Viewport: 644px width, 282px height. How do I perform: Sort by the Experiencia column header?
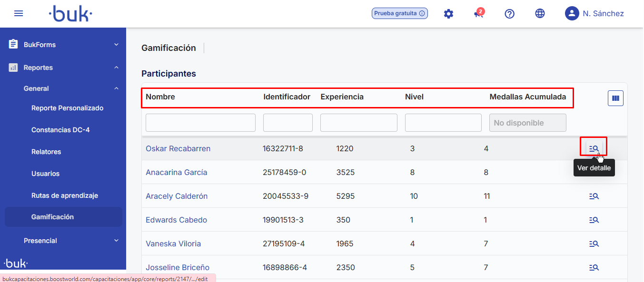(342, 97)
